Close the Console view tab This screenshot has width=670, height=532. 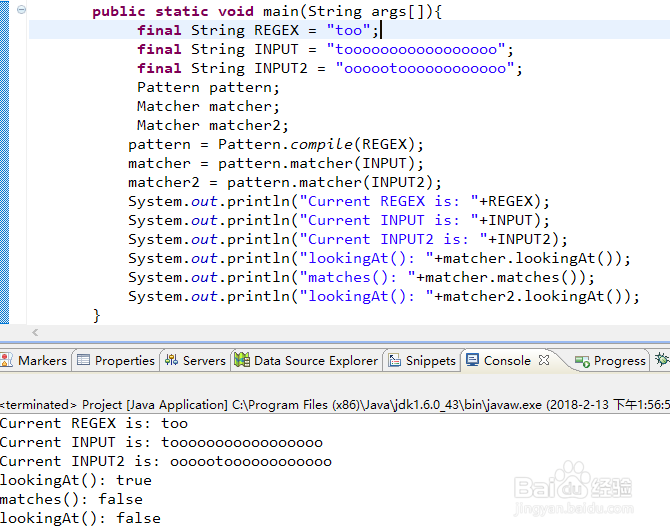(544, 360)
